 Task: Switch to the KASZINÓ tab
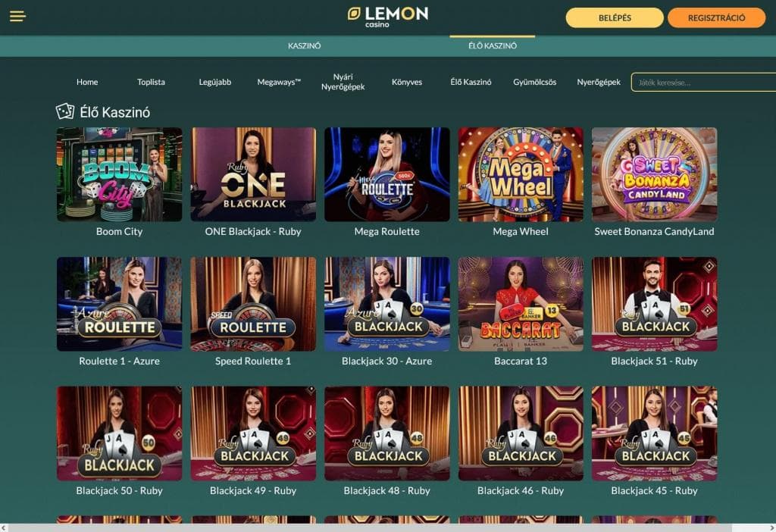[305, 45]
